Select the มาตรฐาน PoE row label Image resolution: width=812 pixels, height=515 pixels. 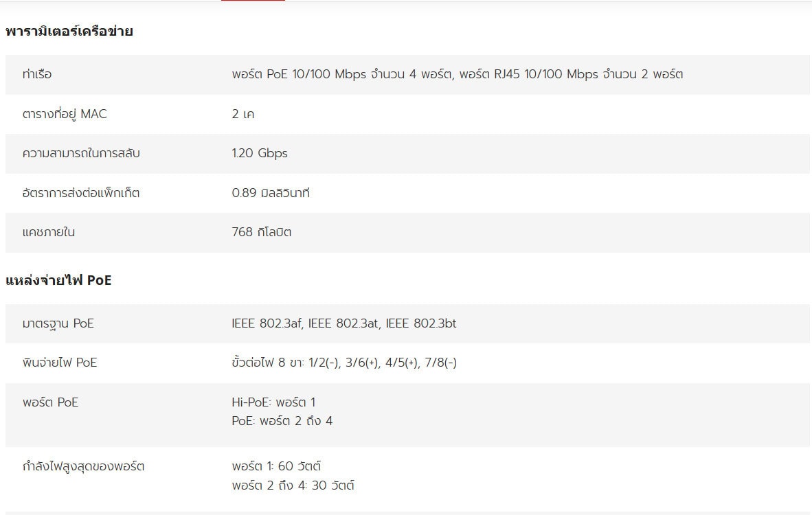point(58,323)
